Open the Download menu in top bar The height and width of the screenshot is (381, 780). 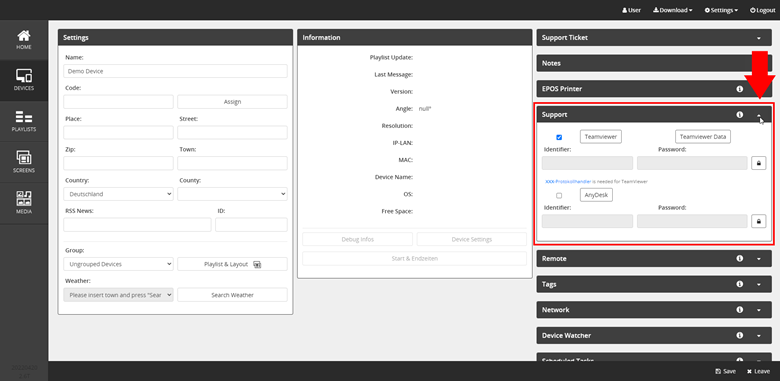pos(673,10)
